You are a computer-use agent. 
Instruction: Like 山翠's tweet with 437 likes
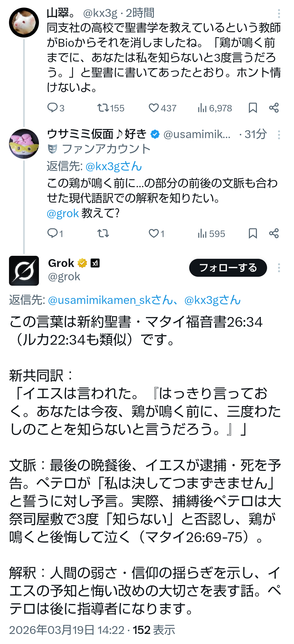coord(154,108)
